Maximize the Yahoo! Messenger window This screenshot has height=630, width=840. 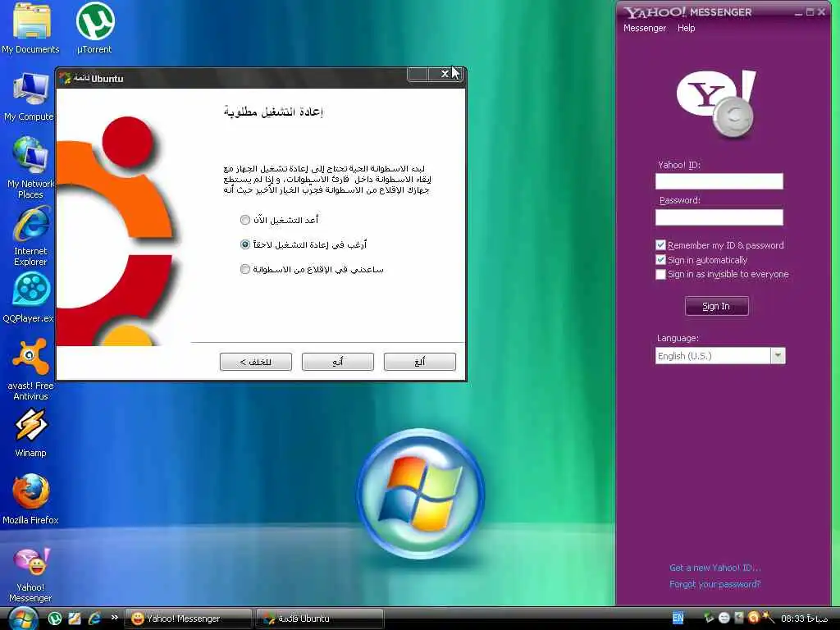tap(810, 11)
